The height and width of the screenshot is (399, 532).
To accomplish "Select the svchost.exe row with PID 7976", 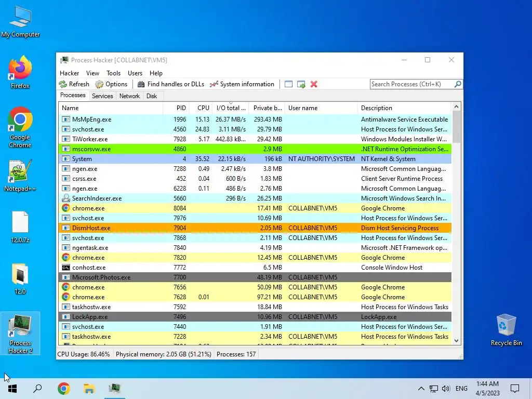I will click(x=255, y=218).
